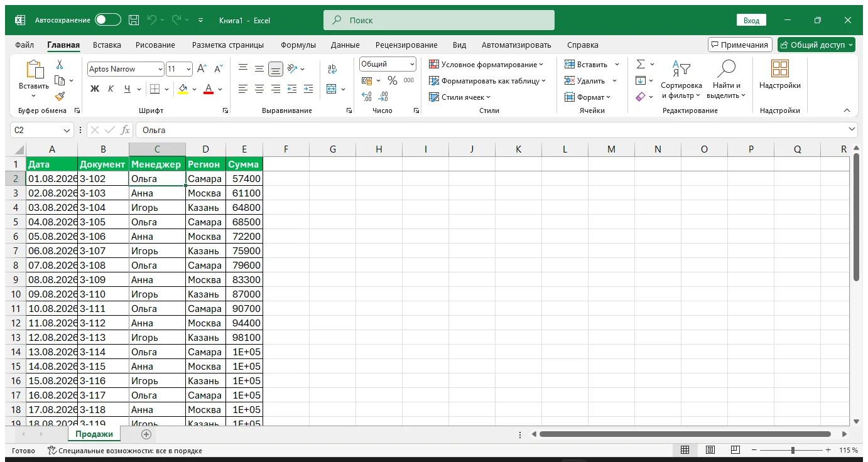
Task: Expand the formula bar
Action: (852, 130)
